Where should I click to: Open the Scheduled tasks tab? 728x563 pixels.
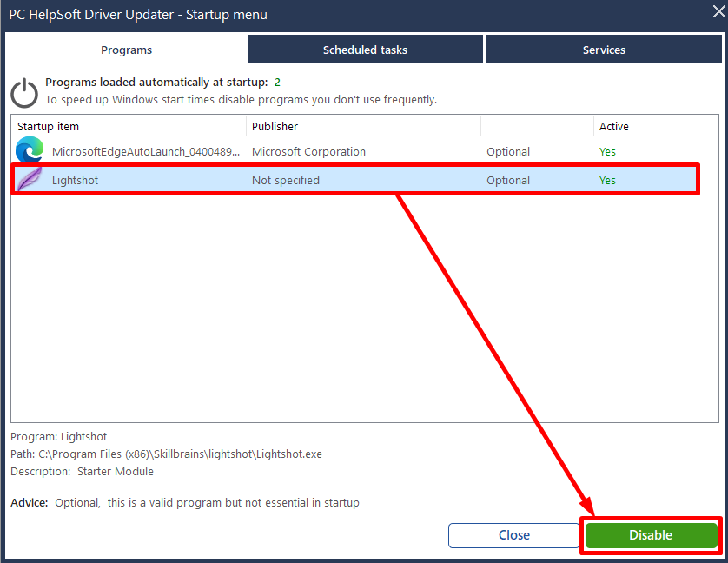tap(365, 50)
